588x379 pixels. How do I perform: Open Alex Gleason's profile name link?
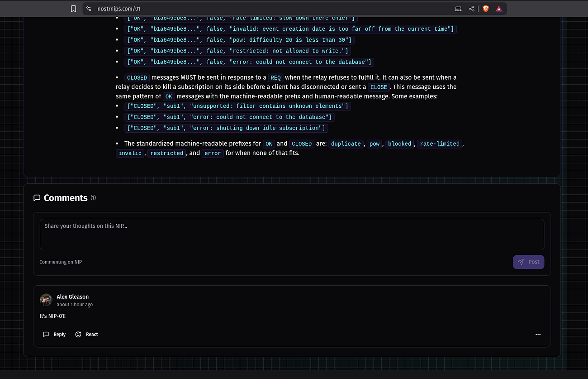[x=73, y=297]
